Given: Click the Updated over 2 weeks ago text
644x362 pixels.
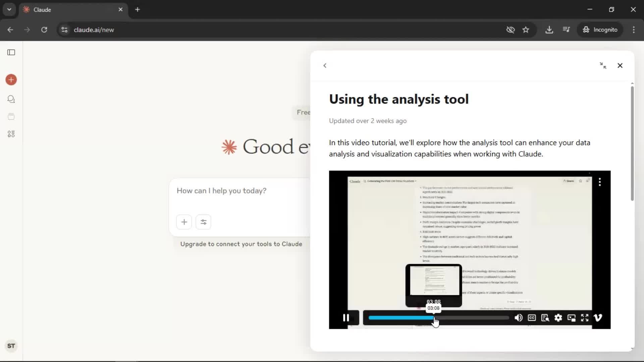Looking at the screenshot, I should tap(368, 121).
